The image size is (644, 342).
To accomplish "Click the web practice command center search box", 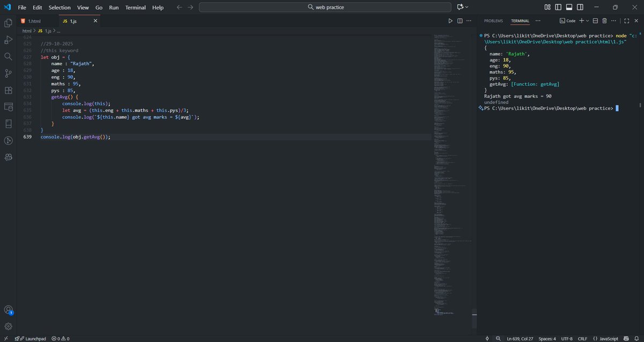I will click(325, 7).
